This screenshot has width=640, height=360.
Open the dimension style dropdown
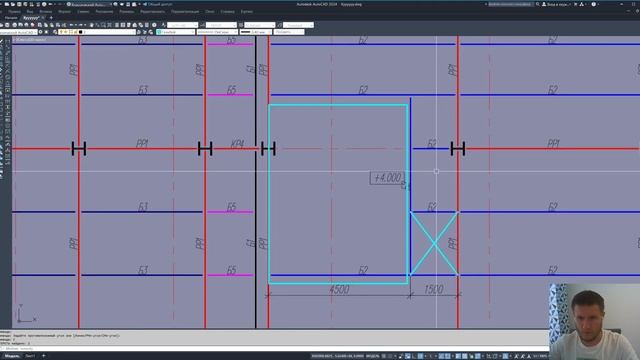point(221,25)
